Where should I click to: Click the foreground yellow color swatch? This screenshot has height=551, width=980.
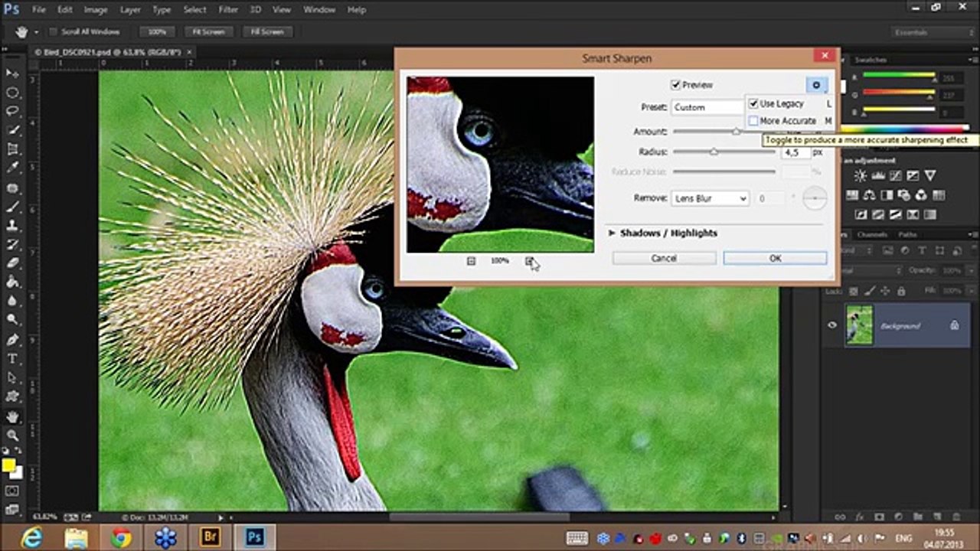(8, 465)
